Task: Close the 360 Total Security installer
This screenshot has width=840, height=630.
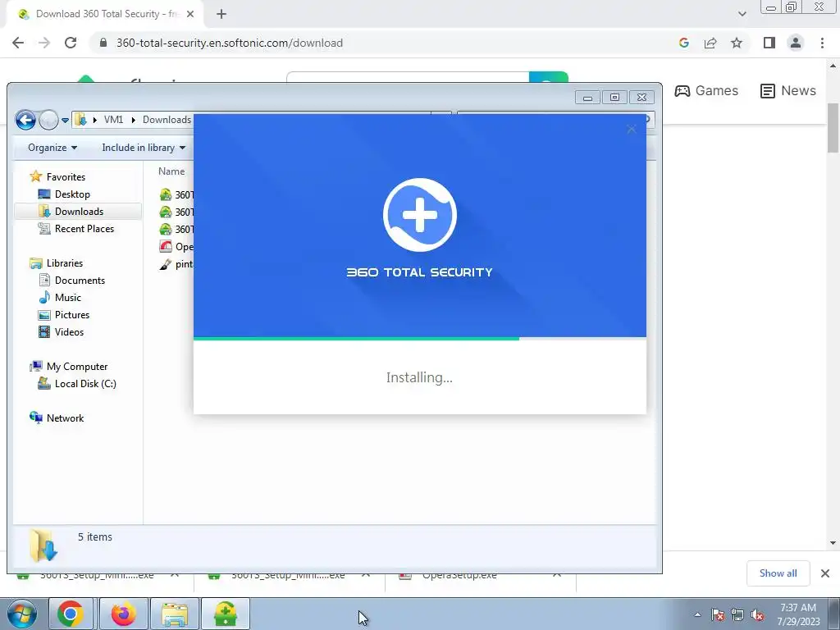Action: point(632,129)
